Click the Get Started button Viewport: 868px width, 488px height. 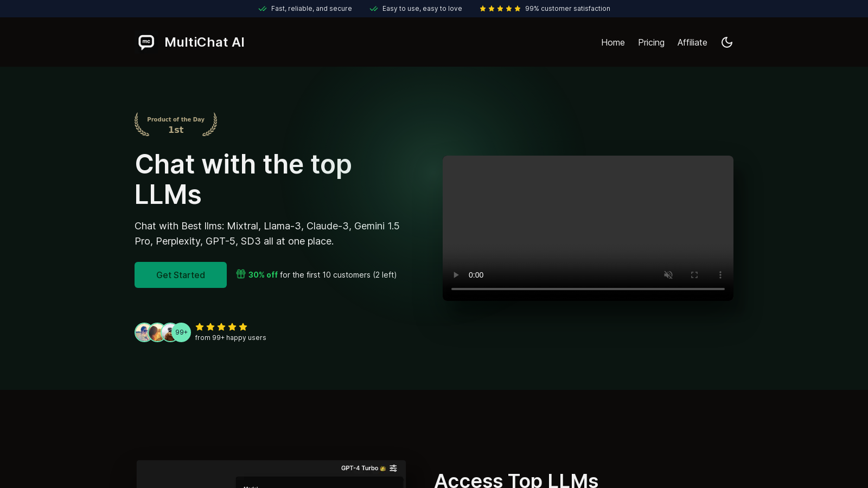coord(181,275)
